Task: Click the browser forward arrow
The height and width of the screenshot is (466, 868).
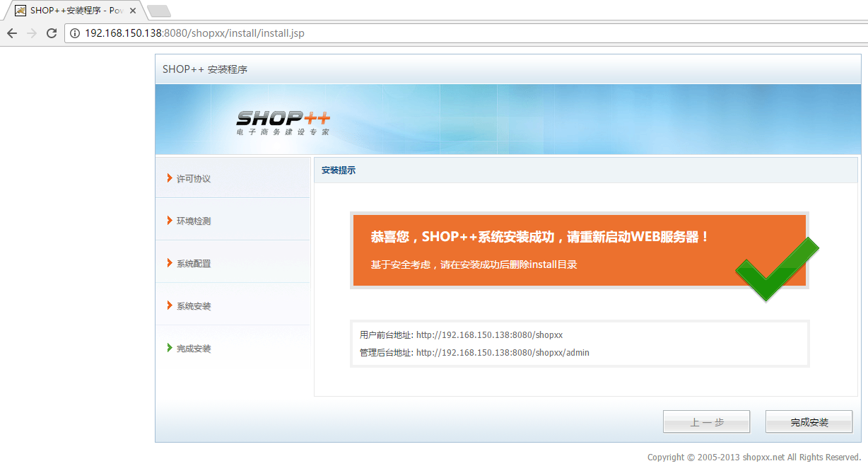Action: tap(32, 33)
